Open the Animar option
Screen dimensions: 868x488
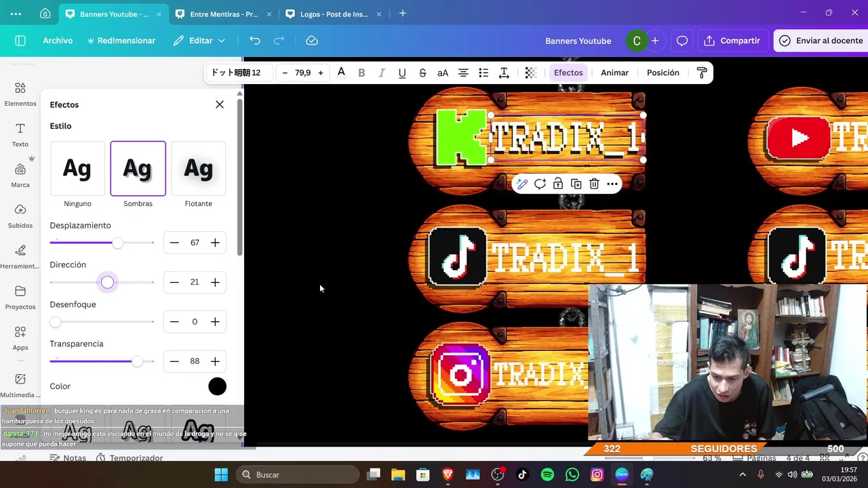[x=614, y=73]
